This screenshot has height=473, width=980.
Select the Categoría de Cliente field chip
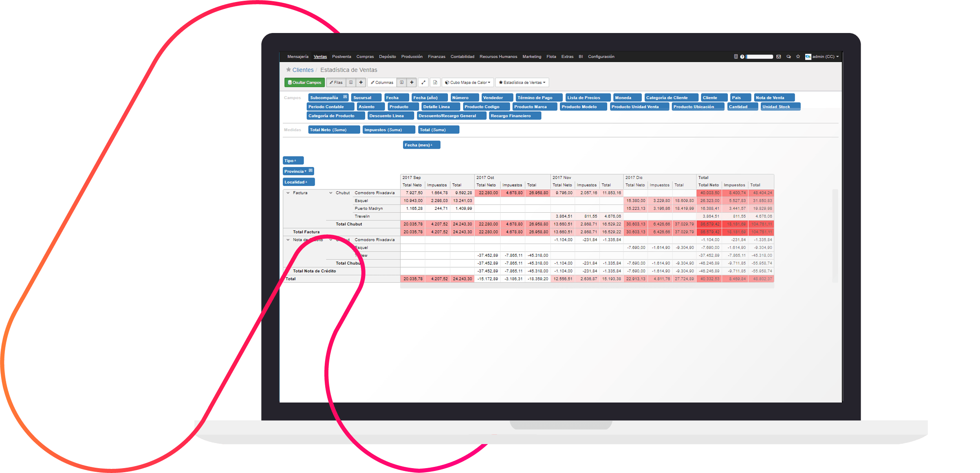pos(671,98)
